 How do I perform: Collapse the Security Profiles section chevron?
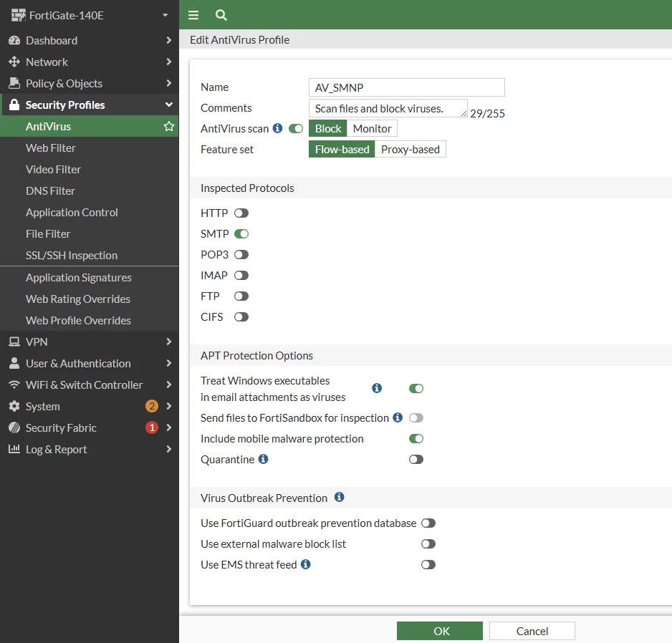tap(169, 105)
